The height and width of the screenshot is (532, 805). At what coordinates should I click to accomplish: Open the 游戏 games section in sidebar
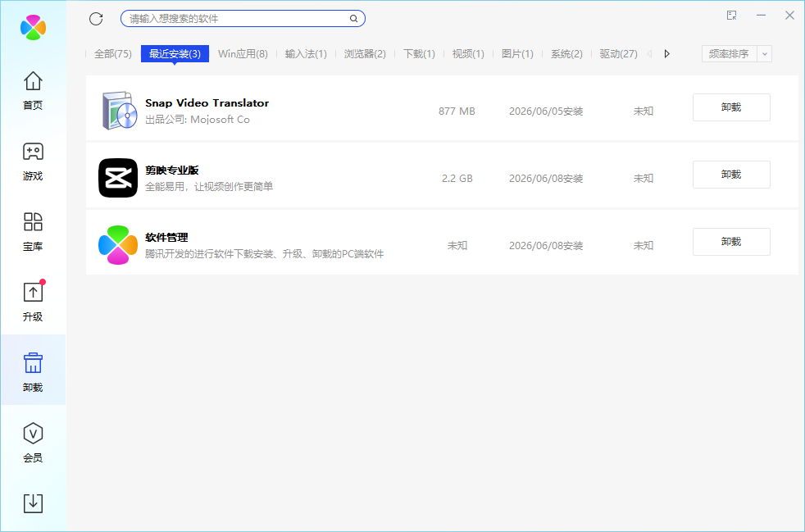click(33, 161)
